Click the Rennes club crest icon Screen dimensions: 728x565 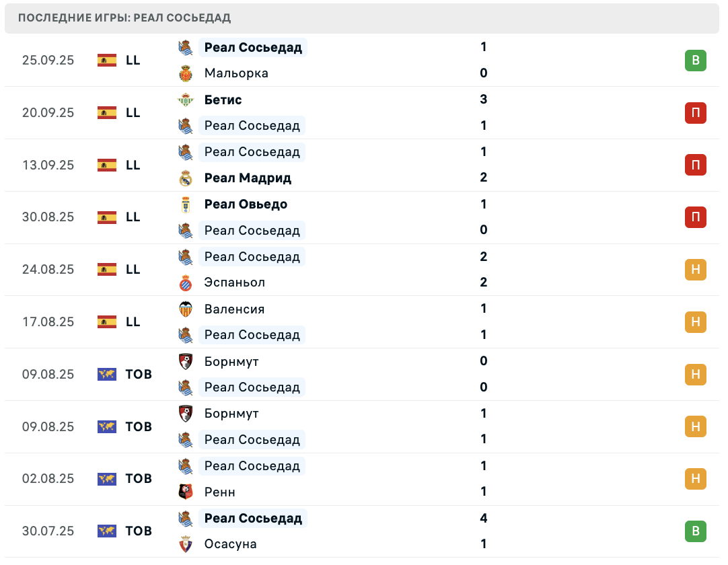(x=186, y=492)
